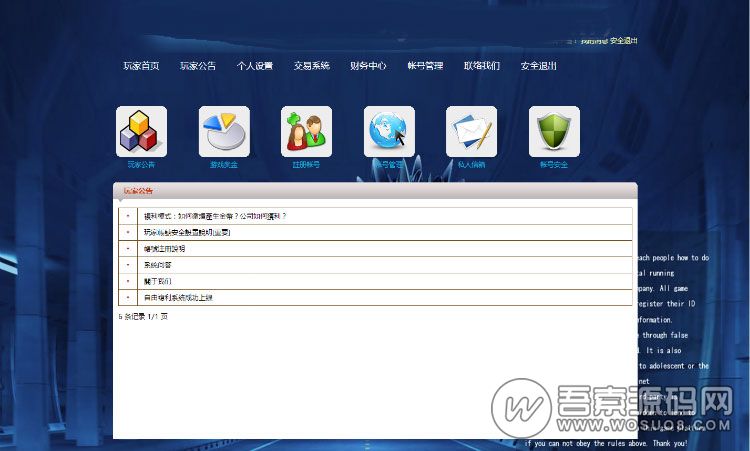Click the top-right corner 安全退出 link
The height and width of the screenshot is (451, 750).
tap(623, 41)
